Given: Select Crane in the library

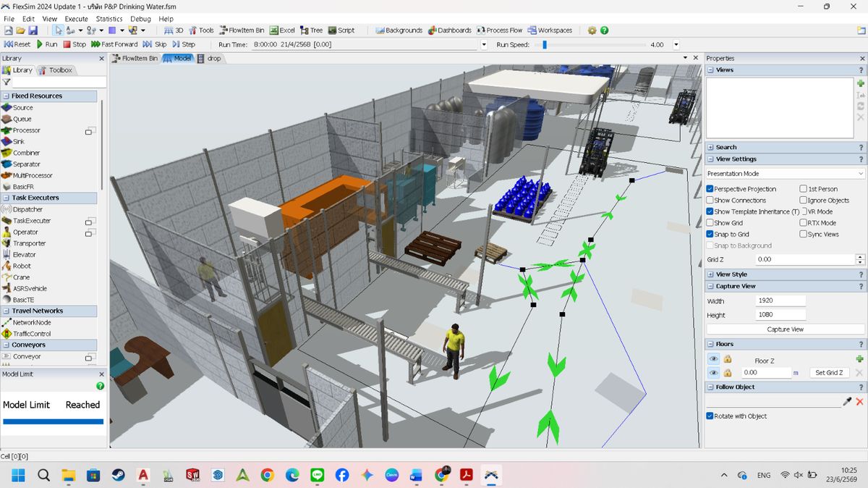Looking at the screenshot, I should point(21,277).
